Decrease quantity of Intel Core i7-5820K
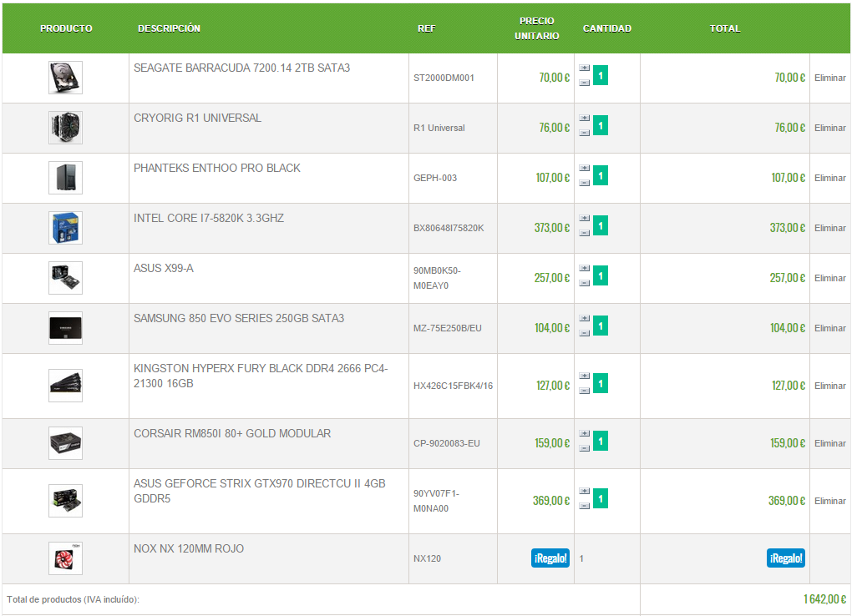This screenshot has width=857, height=616. click(x=584, y=233)
